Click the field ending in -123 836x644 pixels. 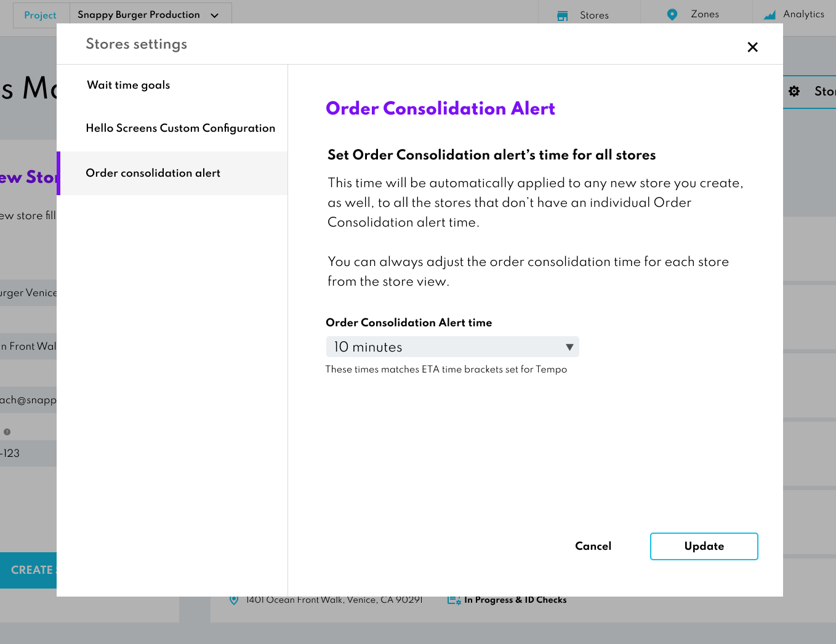(x=28, y=453)
